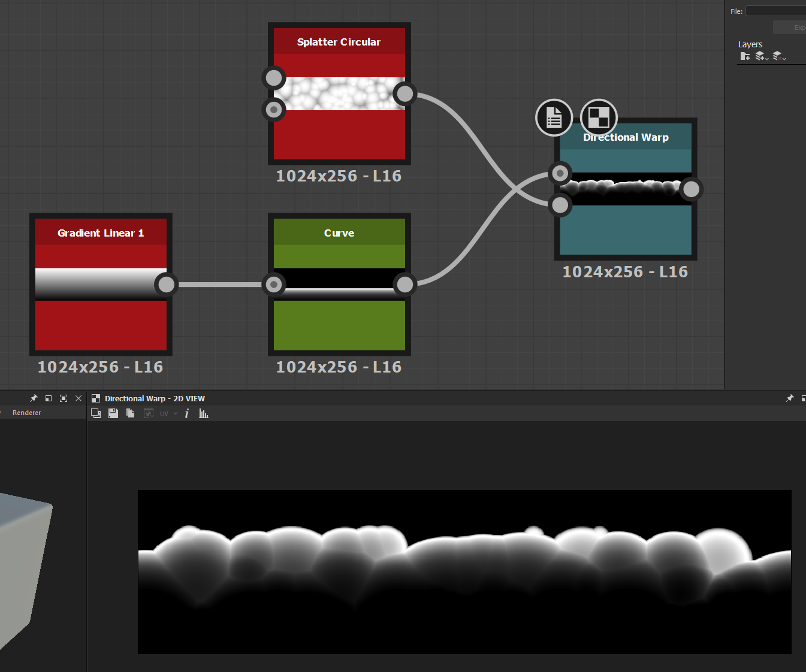Toggle maximize on the 3D view panel

point(64,398)
